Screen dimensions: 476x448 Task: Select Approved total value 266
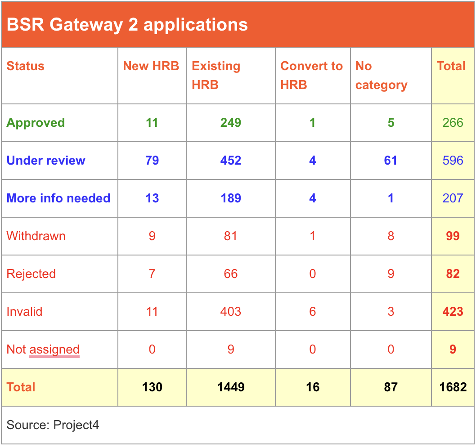[x=453, y=123]
